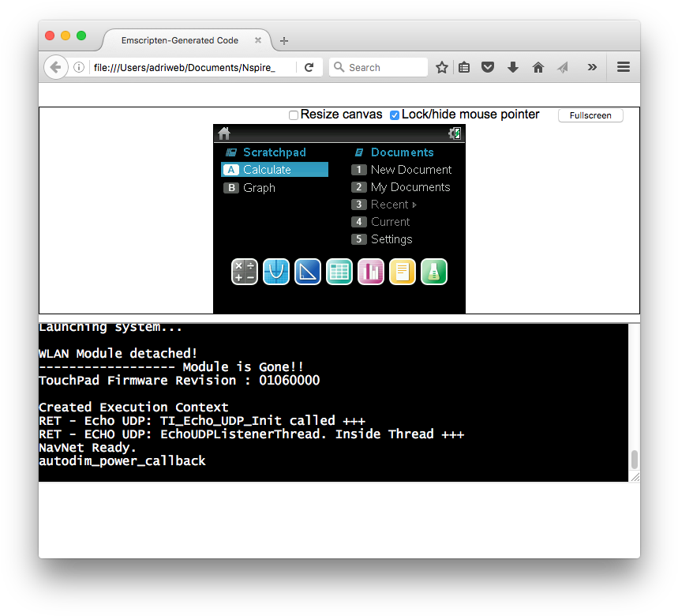The image size is (678, 616).
Task: Select Current document entry
Action: coord(380,222)
